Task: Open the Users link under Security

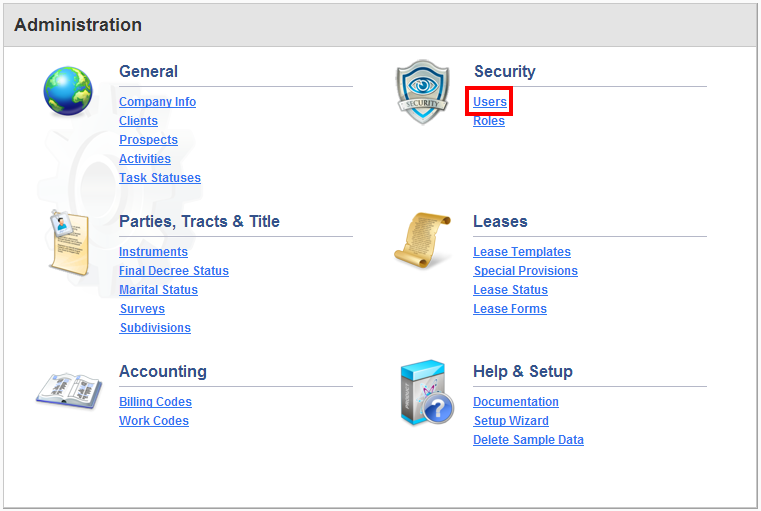Action: click(490, 102)
